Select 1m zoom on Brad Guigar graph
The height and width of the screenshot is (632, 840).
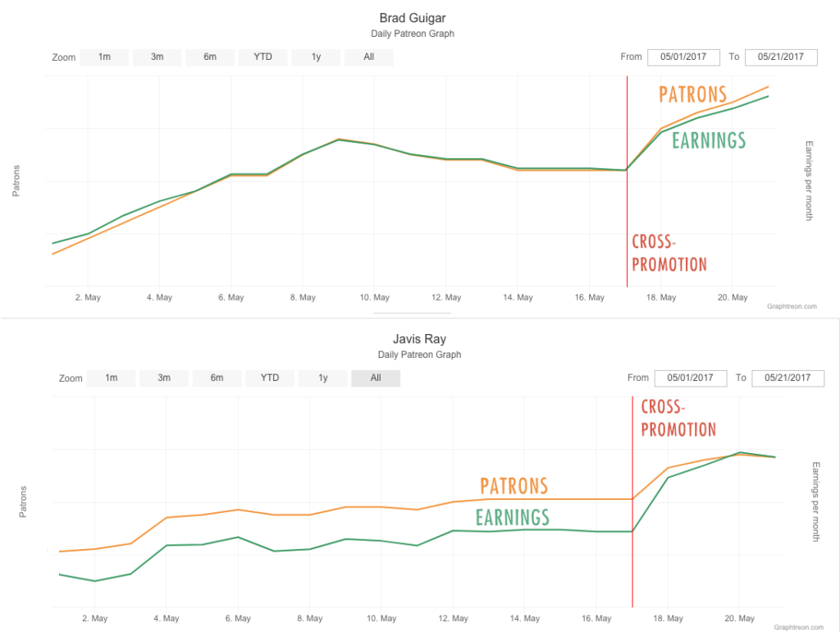click(x=104, y=57)
